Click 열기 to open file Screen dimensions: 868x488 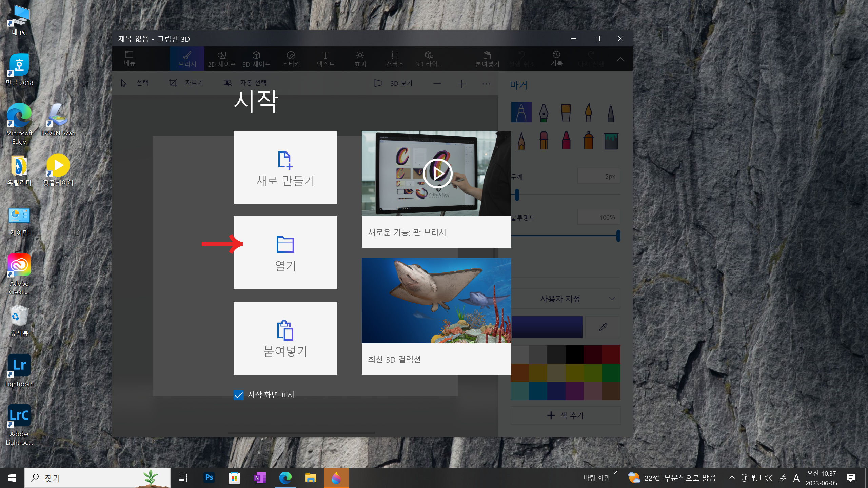pyautogui.click(x=285, y=252)
